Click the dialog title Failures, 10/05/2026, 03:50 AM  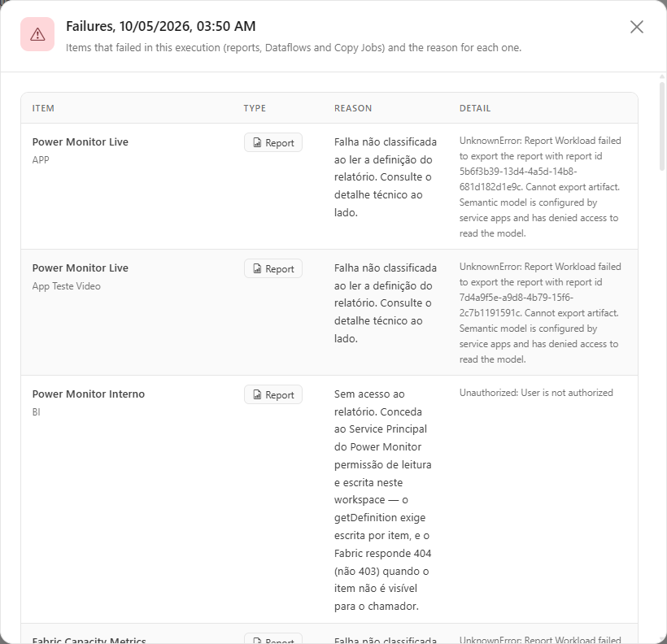coord(161,26)
